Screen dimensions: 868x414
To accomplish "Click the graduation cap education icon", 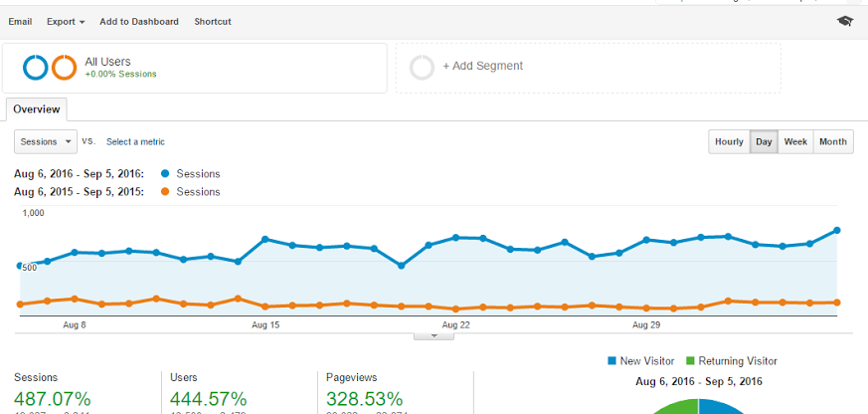I will (x=844, y=21).
